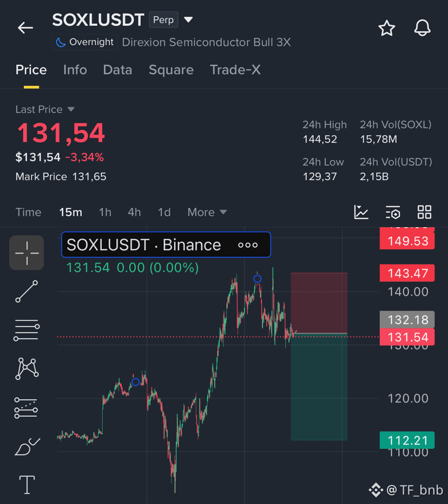
Task: Click the Direxion Semiconductor Bull 3X description
Action: coord(206,42)
